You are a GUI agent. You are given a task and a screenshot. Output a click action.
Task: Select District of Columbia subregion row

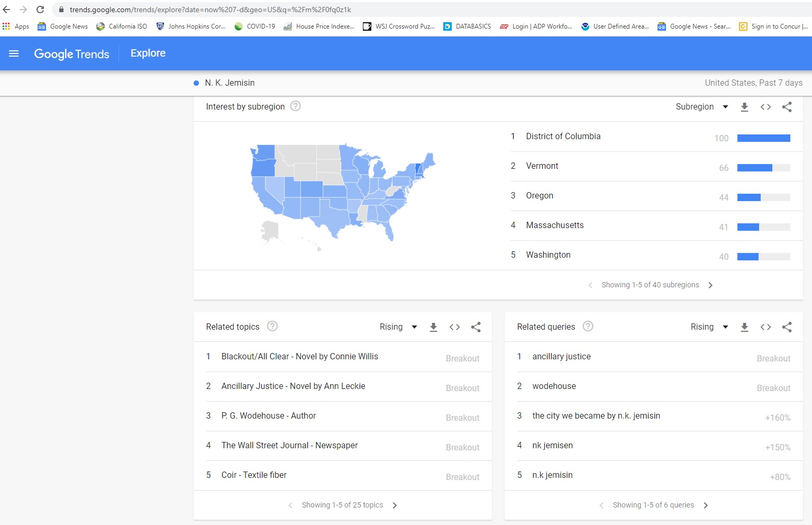[x=656, y=137]
